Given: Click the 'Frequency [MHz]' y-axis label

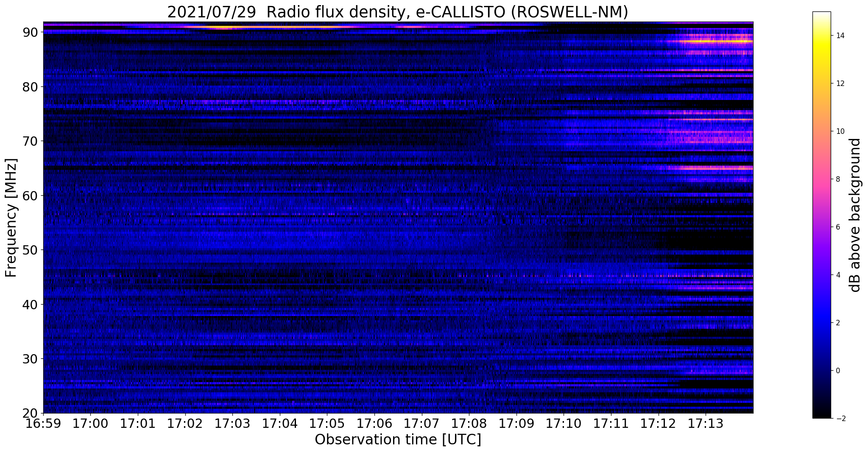Looking at the screenshot, I should click(x=11, y=218).
